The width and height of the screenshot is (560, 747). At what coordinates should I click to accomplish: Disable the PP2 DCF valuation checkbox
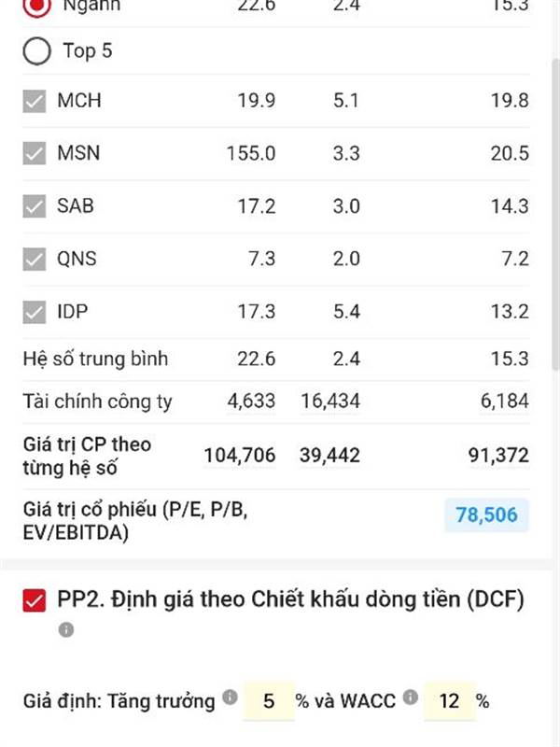tap(35, 600)
